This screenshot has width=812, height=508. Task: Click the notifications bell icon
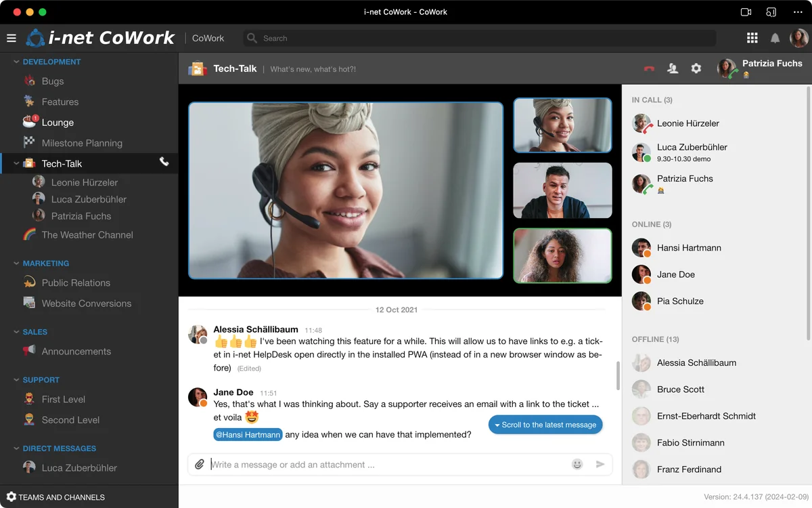pos(775,39)
